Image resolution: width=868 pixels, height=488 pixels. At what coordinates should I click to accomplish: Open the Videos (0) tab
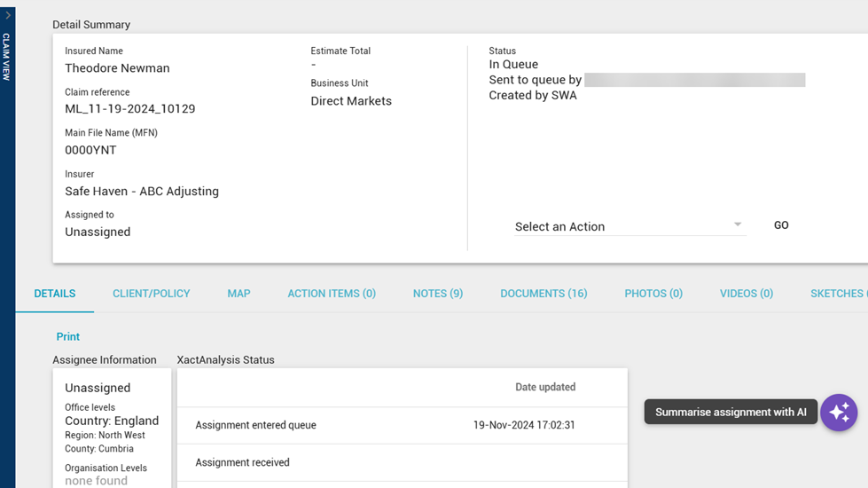pos(747,294)
